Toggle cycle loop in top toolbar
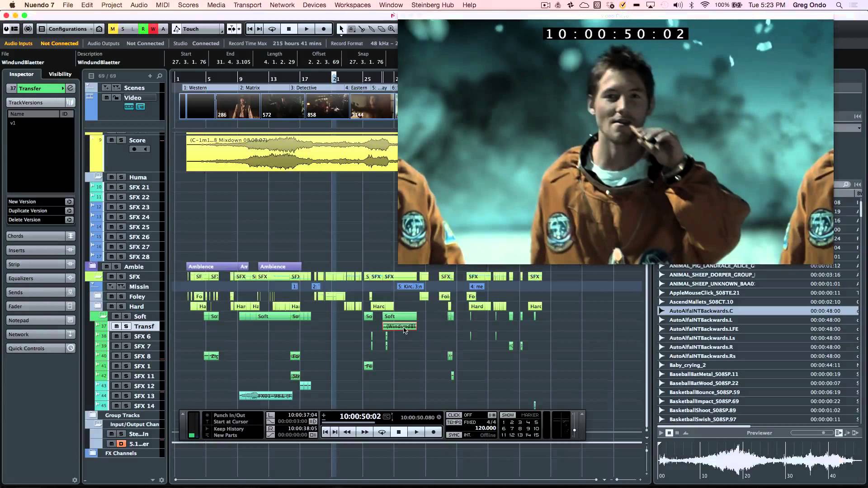Screen dimensions: 868x488 [x=272, y=29]
